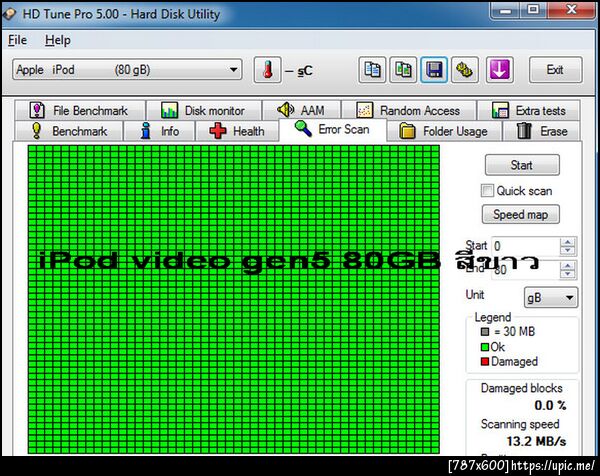600x476 pixels.
Task: Open the Help menu
Action: (x=58, y=40)
